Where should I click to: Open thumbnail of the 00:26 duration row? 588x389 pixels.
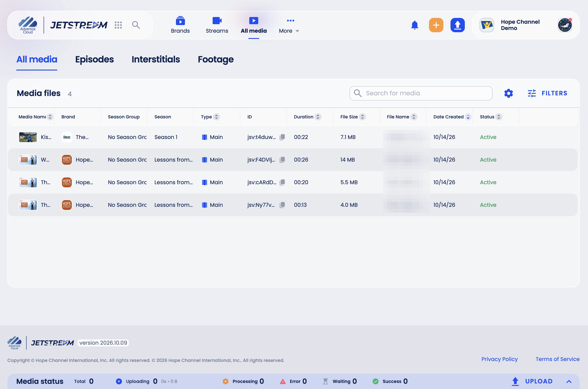pos(28,160)
